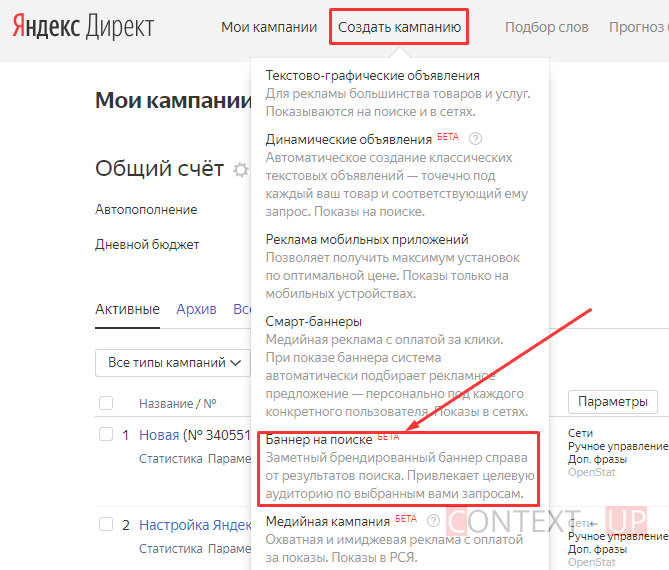Expand the Все типы кампаний dropdown
Image resolution: width=669 pixels, height=570 pixels.
pos(172,363)
